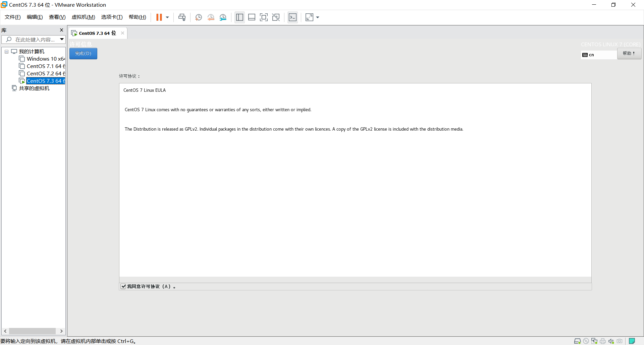Click the running VM icon on the tab
644x345 pixels.
pyautogui.click(x=74, y=33)
